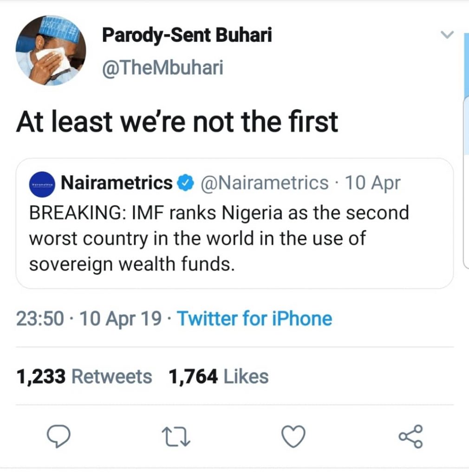Open the quoted BREAKING IMF tweet text
Viewport: 469px width, 476px height.
click(x=219, y=238)
